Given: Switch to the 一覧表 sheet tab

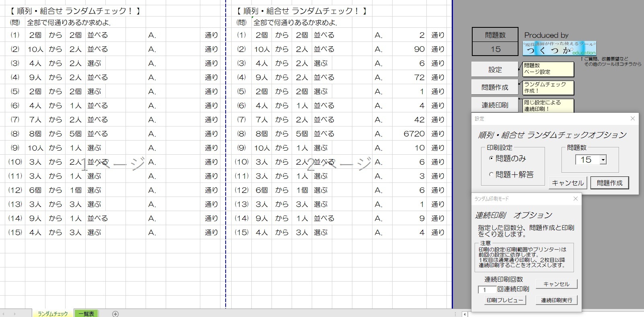Looking at the screenshot, I should (x=86, y=313).
